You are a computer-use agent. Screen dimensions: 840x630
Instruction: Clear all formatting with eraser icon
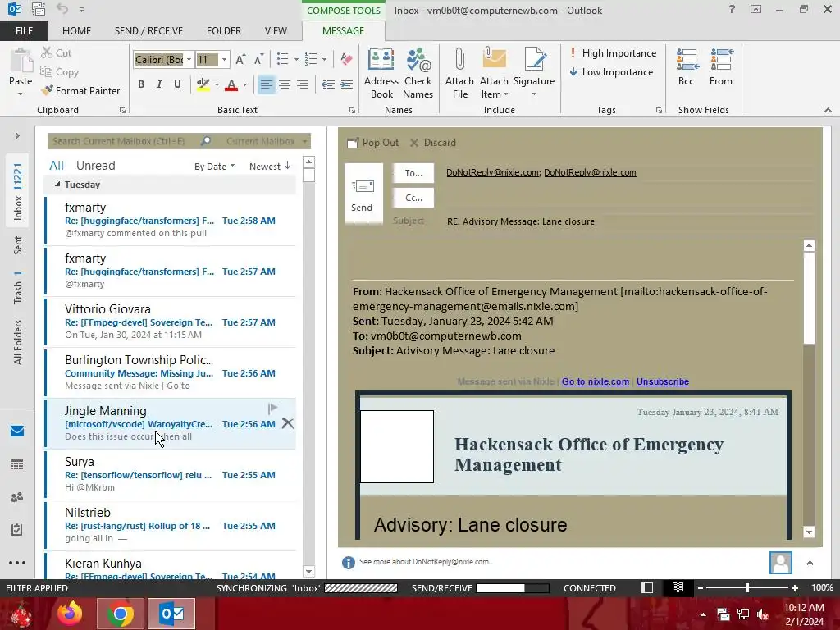point(346,59)
